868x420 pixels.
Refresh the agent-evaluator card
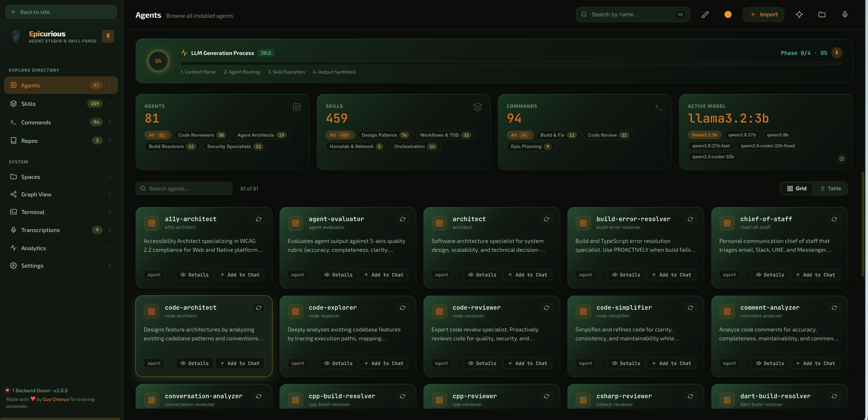(402, 219)
